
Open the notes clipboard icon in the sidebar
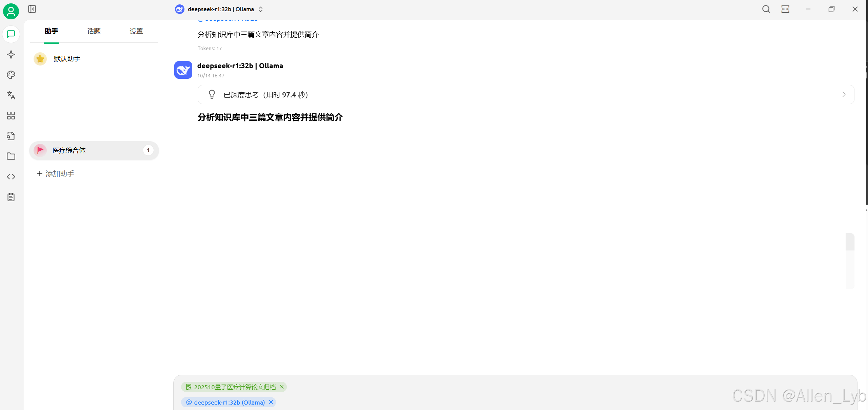coord(11,197)
